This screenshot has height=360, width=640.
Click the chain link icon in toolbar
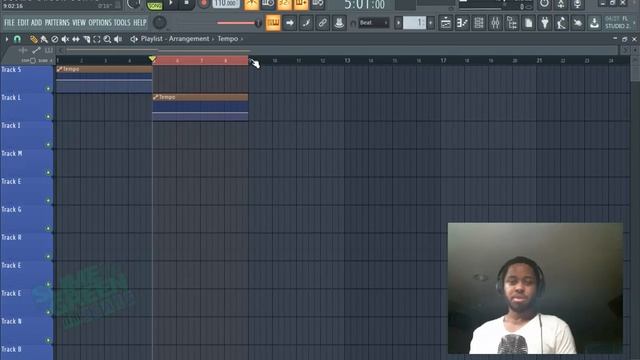coord(322,23)
